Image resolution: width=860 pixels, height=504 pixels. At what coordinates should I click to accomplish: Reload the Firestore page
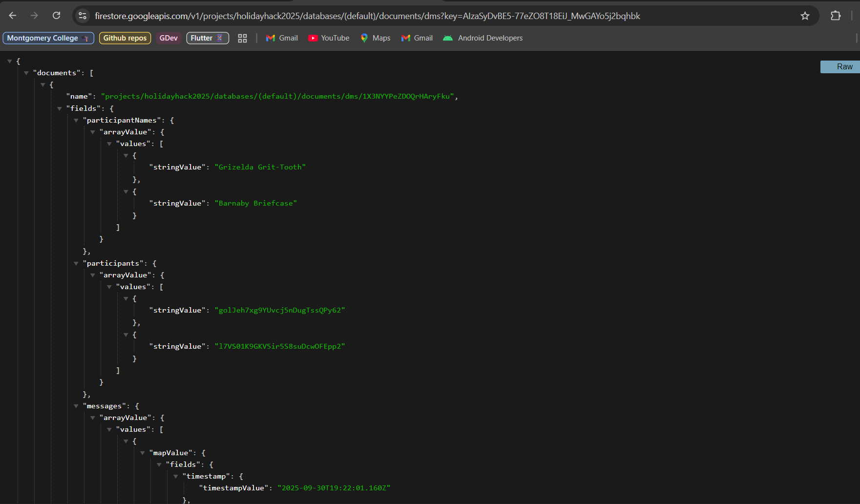coord(57,16)
